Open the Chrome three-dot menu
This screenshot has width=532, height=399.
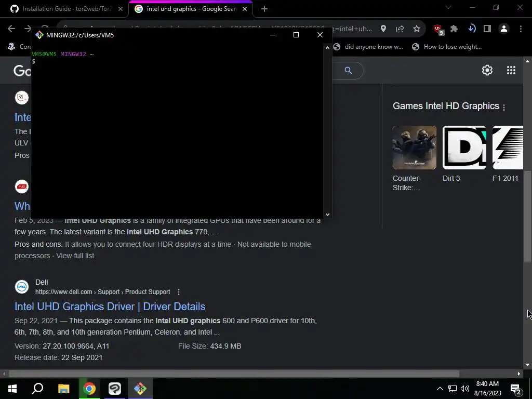coord(521,29)
